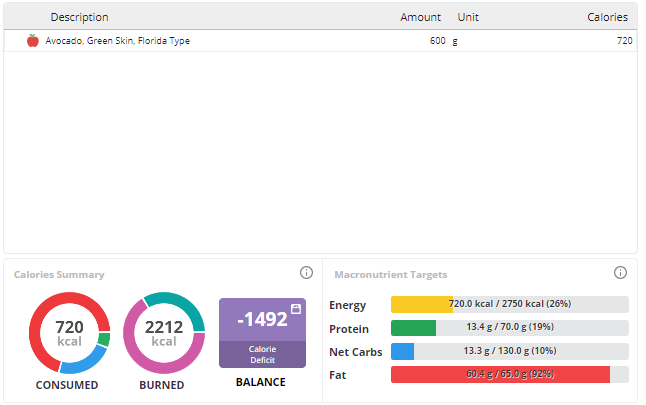Screen dimensions: 646x405
Task: Click the -1492 Calorie Deficit card
Action: (x=262, y=333)
